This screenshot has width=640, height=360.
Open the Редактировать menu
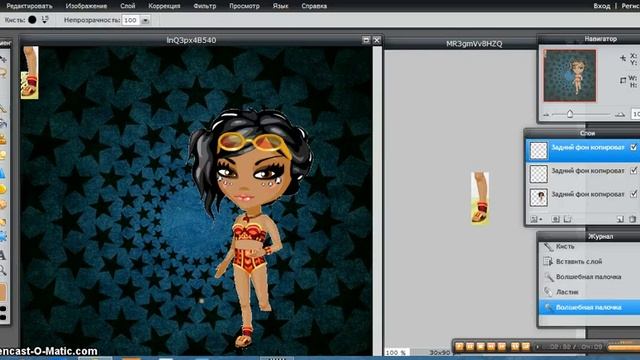[x=29, y=6]
